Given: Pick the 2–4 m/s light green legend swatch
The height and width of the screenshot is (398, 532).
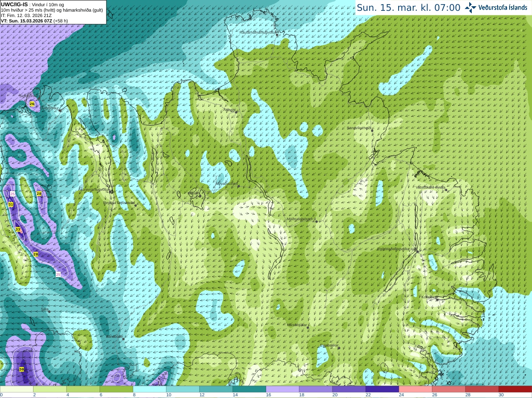Looking at the screenshot, I should pyautogui.click(x=50, y=389).
